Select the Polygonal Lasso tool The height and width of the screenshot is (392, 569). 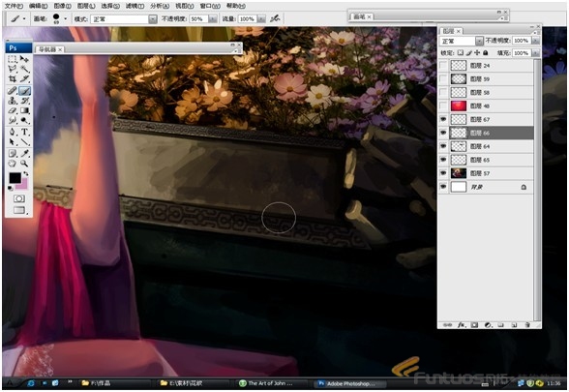13,69
